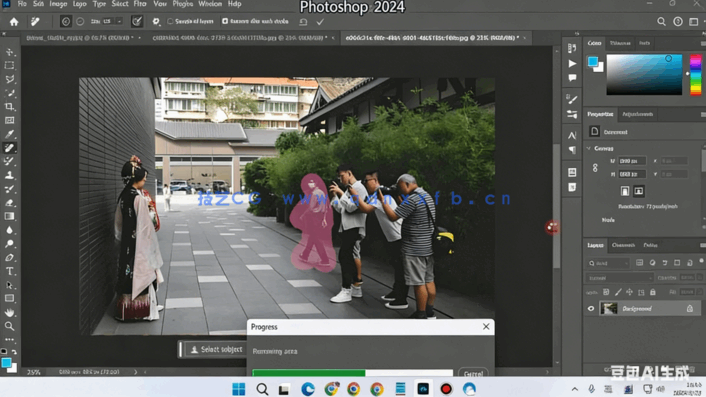
Task: Go to the Home screen icon
Action: coord(14,22)
